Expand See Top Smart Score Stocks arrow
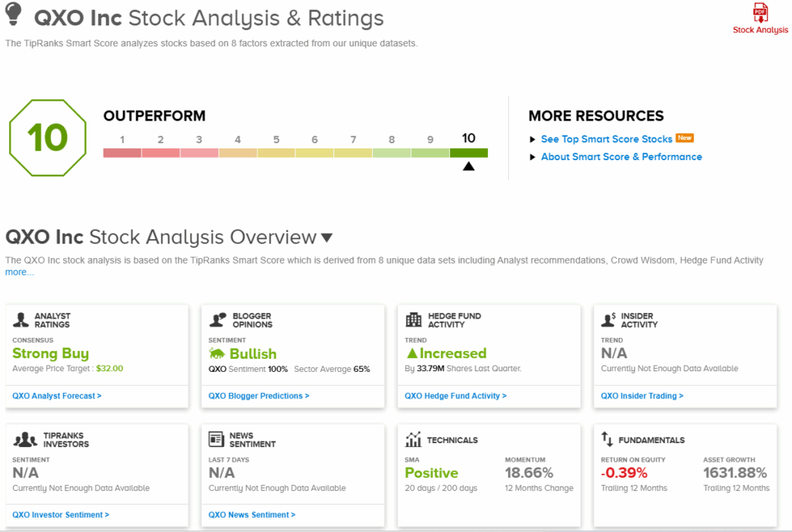The image size is (792, 532). 532,139
